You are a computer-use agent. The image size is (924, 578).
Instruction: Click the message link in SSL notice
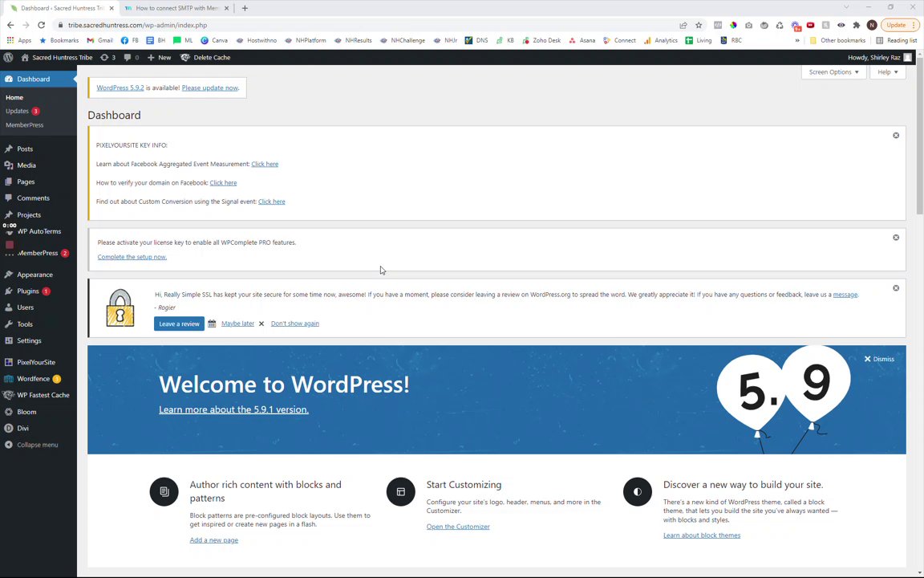coord(845,295)
